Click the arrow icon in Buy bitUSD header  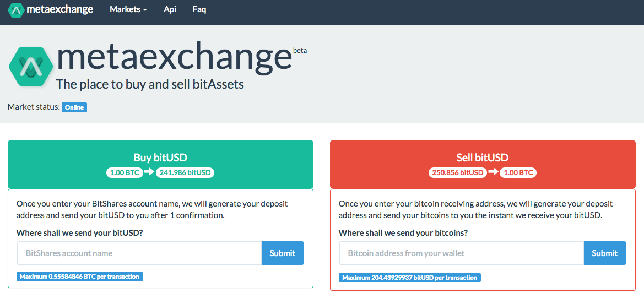(149, 172)
